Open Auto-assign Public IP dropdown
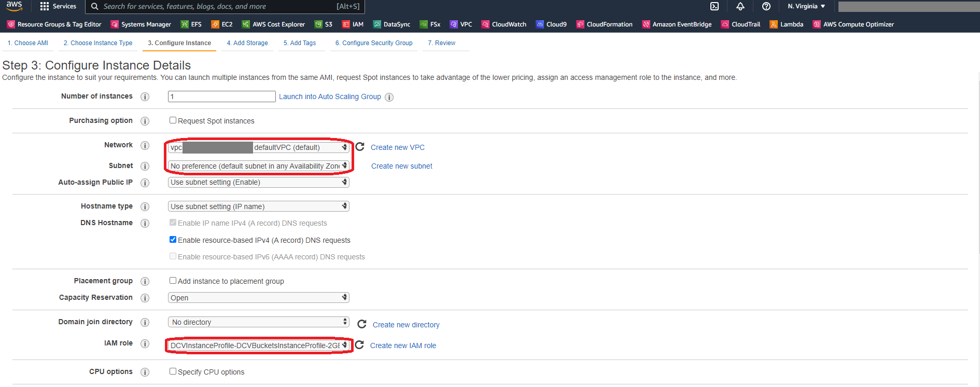 coord(259,182)
